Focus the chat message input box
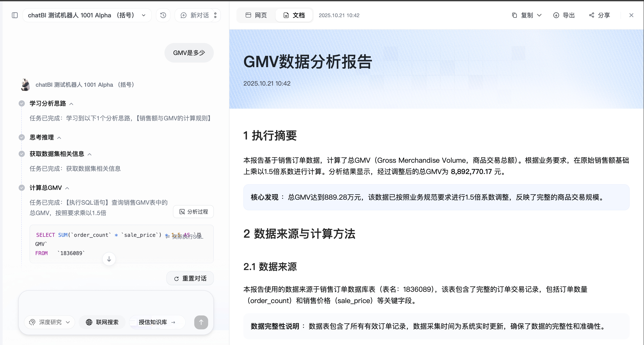 point(116,302)
